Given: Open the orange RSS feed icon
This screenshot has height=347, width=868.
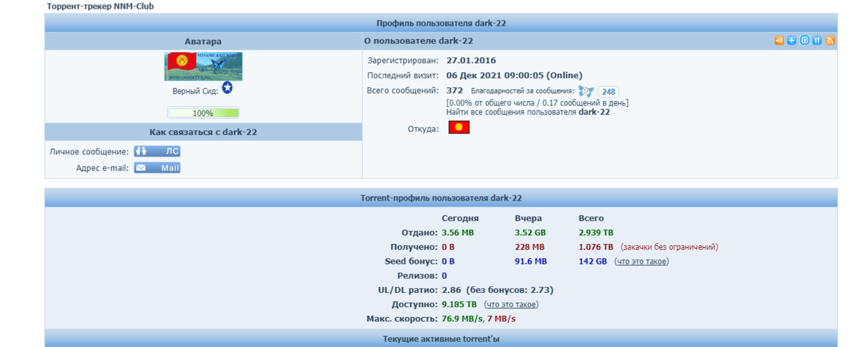Looking at the screenshot, I should click(830, 41).
